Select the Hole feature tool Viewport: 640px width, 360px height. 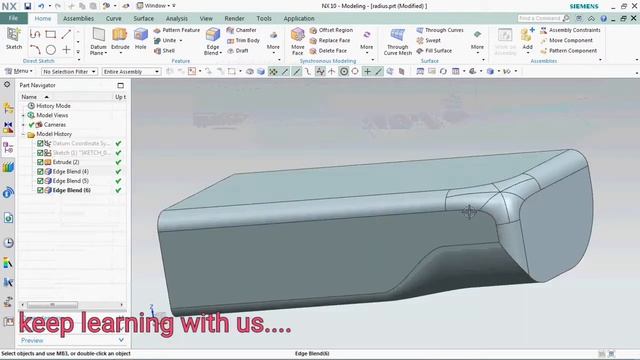(x=140, y=39)
